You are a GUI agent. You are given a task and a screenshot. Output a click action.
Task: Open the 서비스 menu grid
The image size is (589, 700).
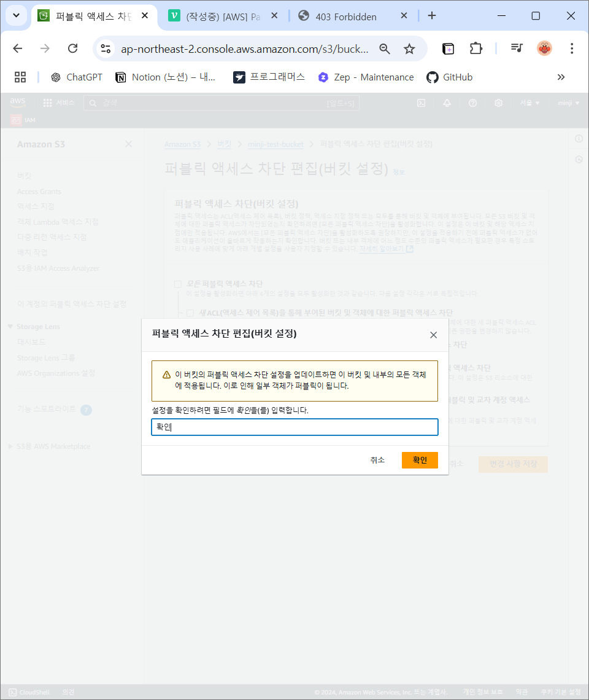click(58, 103)
